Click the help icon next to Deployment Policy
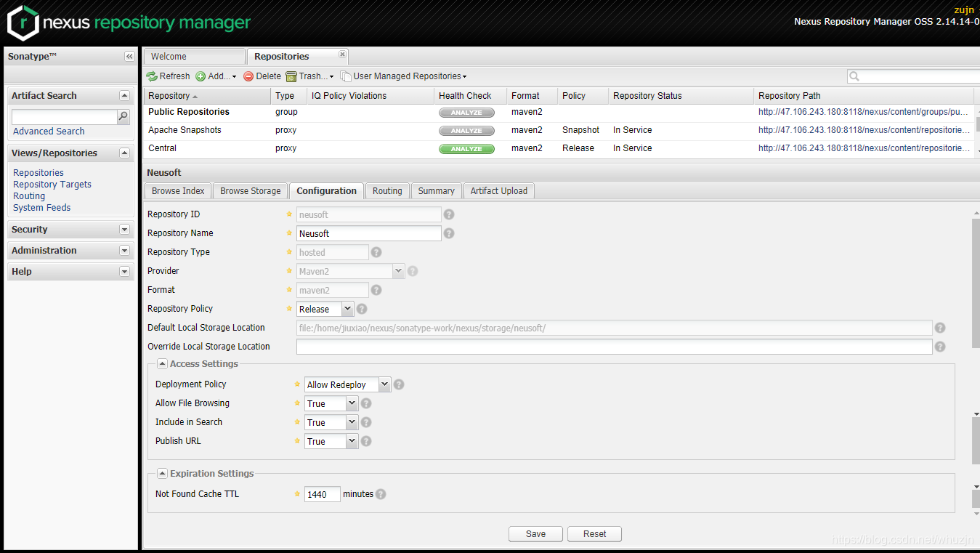This screenshot has width=980, height=553. tap(399, 384)
